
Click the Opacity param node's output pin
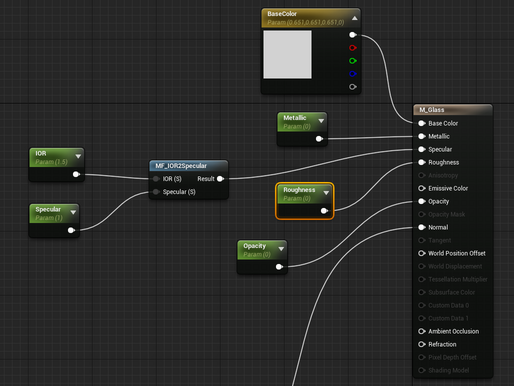[x=279, y=267]
